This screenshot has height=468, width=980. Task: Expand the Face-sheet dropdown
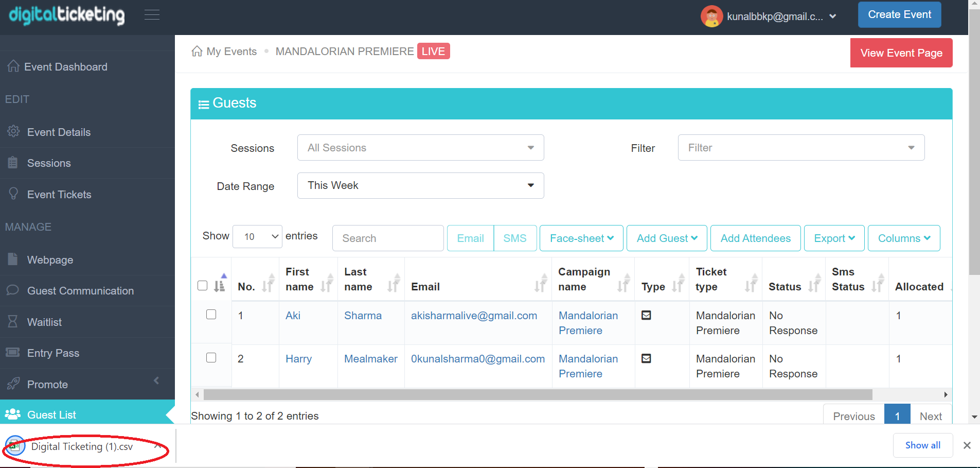click(581, 238)
